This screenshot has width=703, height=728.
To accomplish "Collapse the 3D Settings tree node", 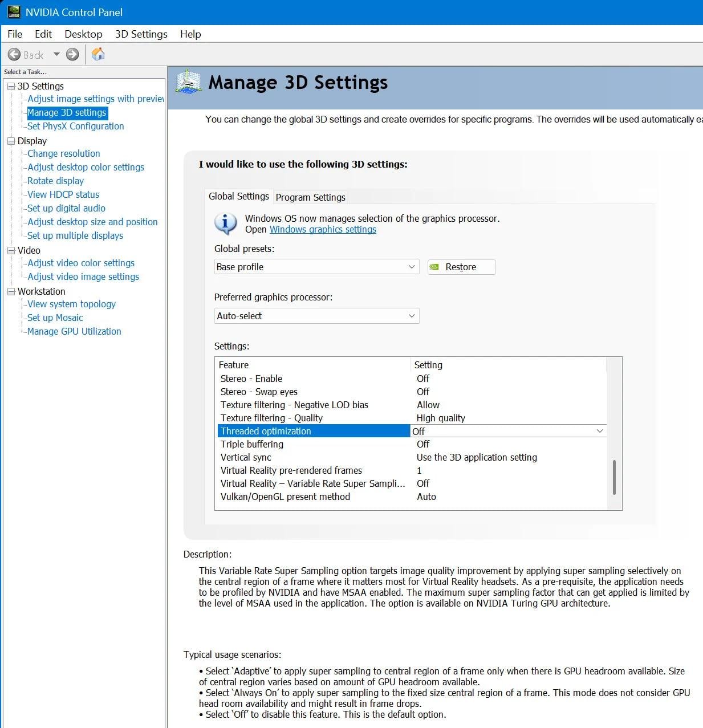I will pyautogui.click(x=11, y=86).
